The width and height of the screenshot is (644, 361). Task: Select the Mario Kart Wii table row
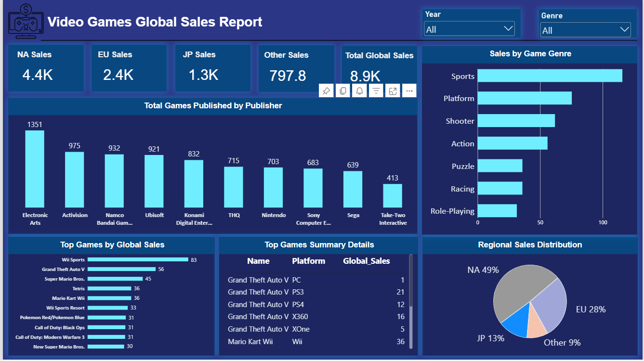pyautogui.click(x=316, y=342)
